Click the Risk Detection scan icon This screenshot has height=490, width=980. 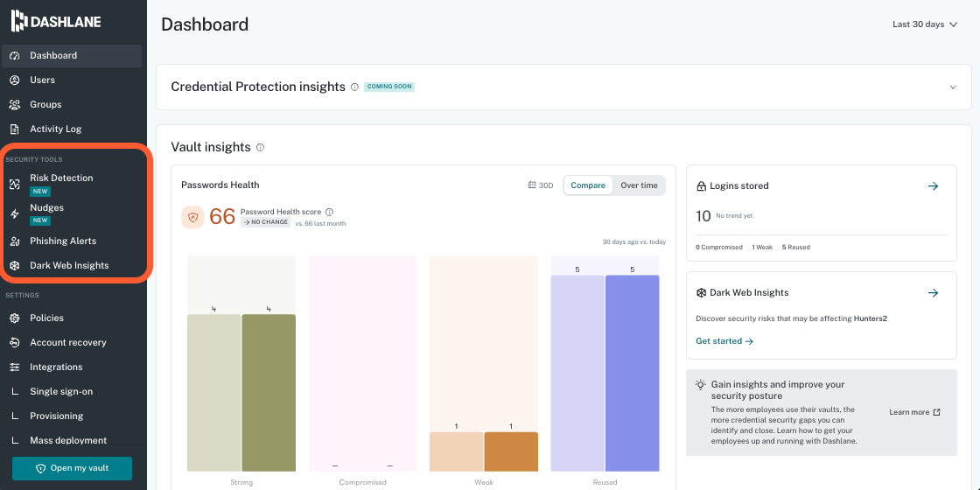[x=16, y=185]
